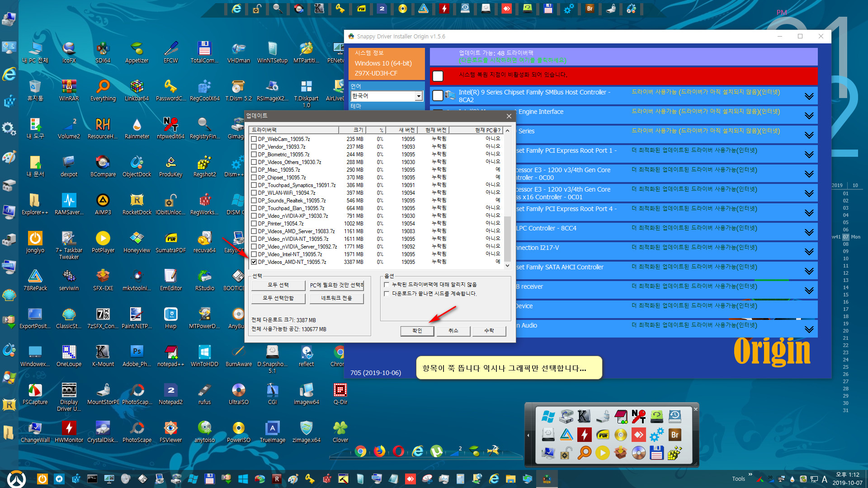Close the 업데이트 dialog
868x488 pixels.
pos(509,116)
